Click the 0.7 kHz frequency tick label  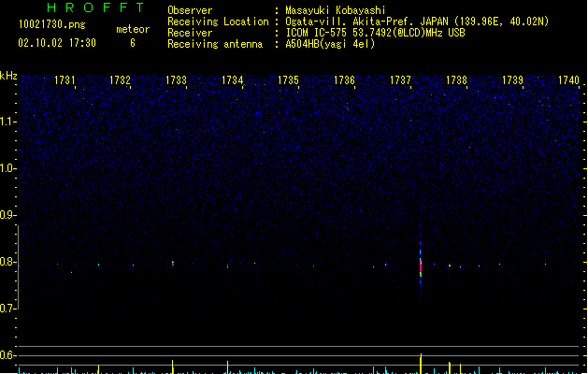(7, 309)
